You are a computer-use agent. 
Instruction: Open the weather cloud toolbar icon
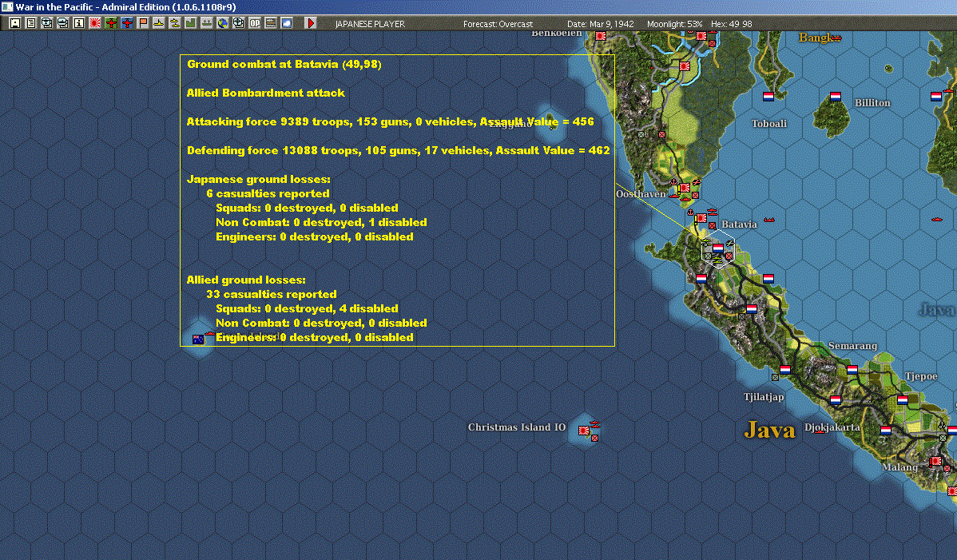(286, 23)
